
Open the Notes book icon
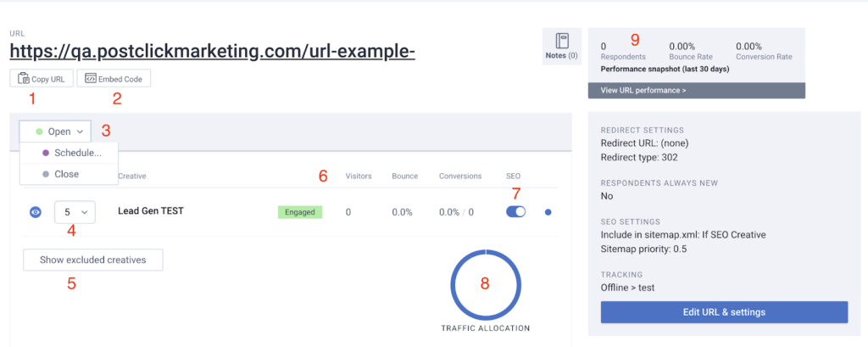pyautogui.click(x=560, y=42)
